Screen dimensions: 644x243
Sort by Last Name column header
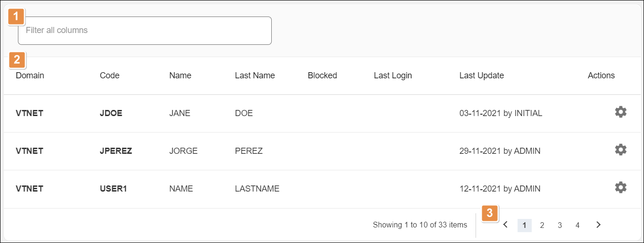click(255, 75)
